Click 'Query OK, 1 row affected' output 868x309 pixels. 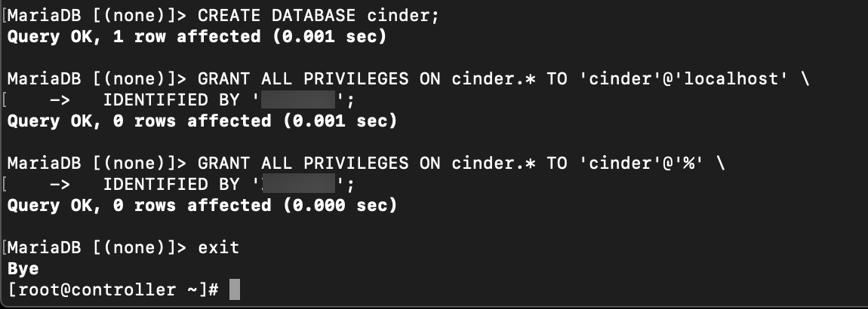click(134, 37)
